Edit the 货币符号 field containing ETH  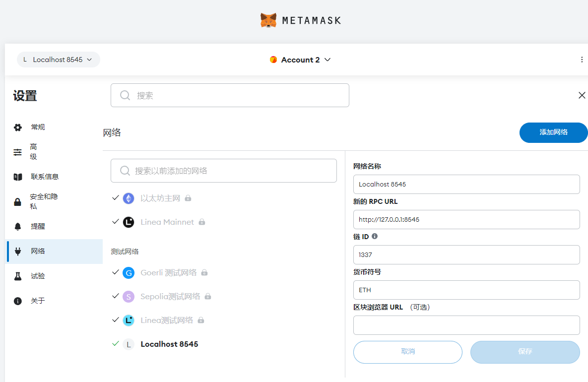(466, 290)
